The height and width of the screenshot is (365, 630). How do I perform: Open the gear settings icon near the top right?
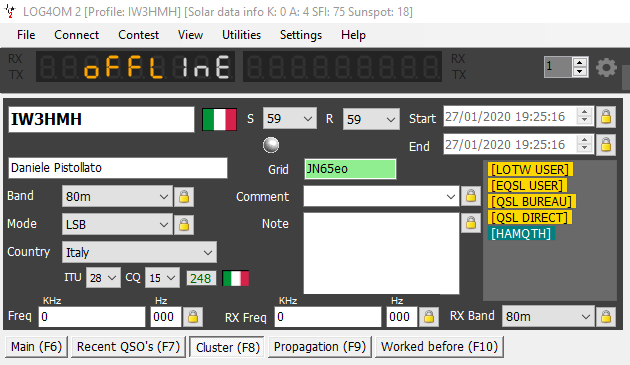point(606,67)
